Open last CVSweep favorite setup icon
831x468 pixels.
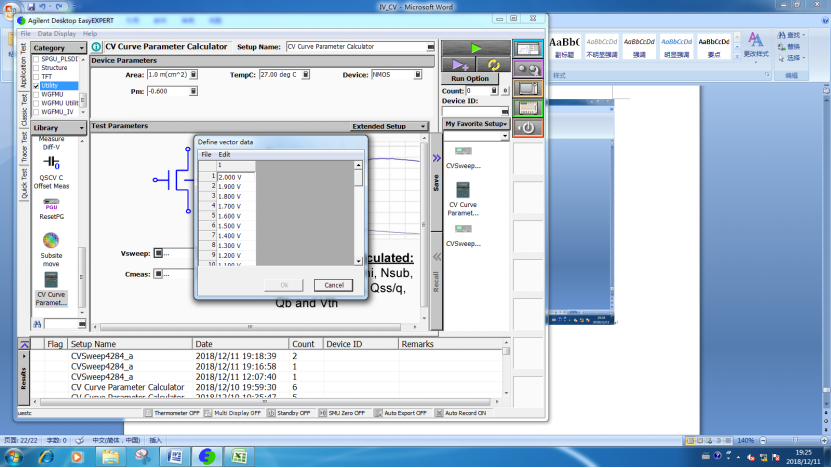463,228
